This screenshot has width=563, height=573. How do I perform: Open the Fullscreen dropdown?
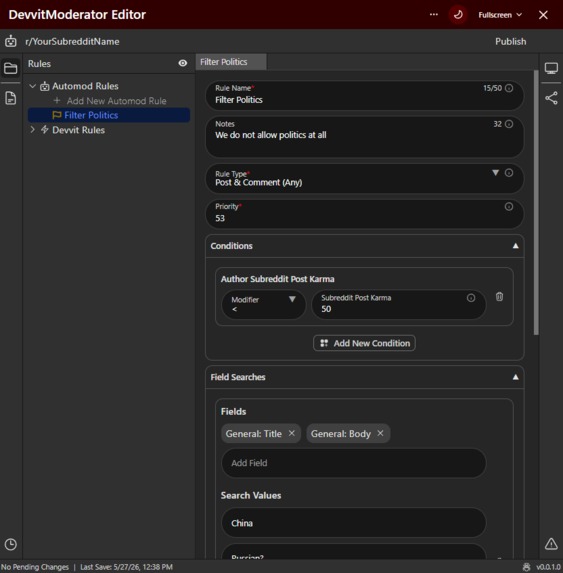pos(500,15)
